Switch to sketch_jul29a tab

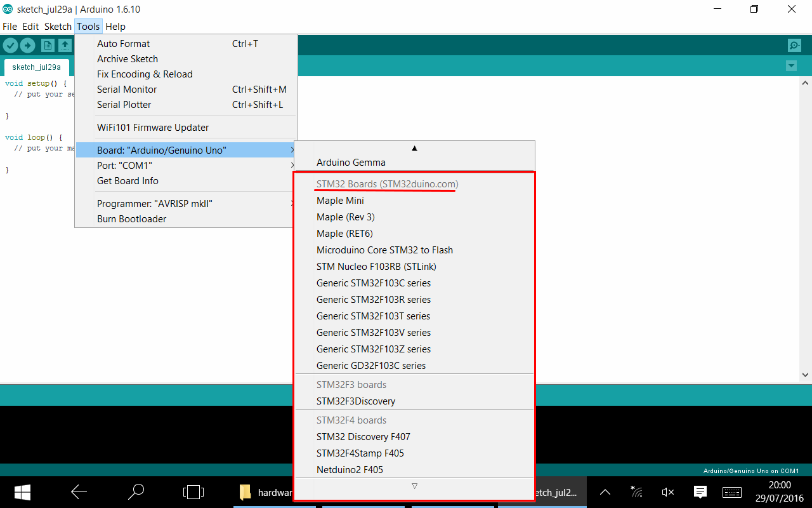pos(36,67)
